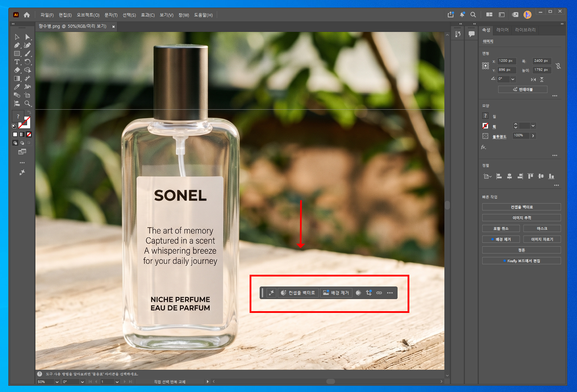Switch to the 레이어 tab
The image size is (577, 392).
(x=502, y=30)
